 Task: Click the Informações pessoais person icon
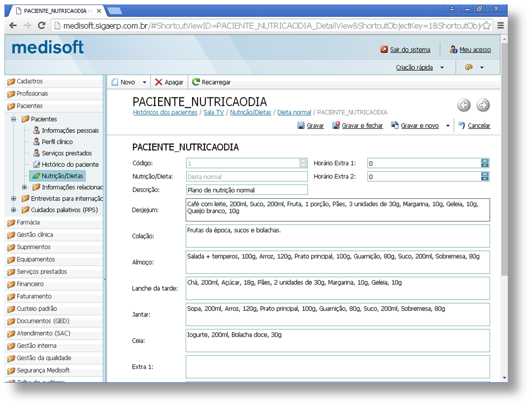36,130
